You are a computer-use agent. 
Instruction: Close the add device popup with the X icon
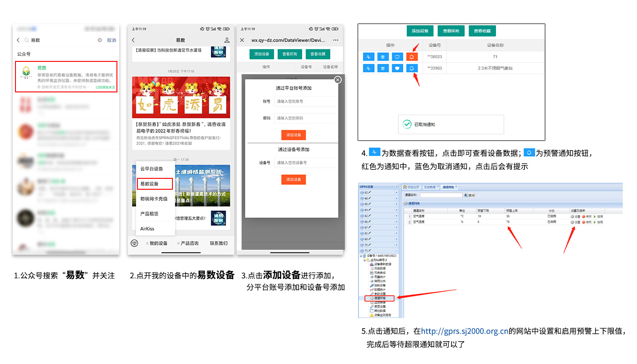pyautogui.click(x=338, y=80)
